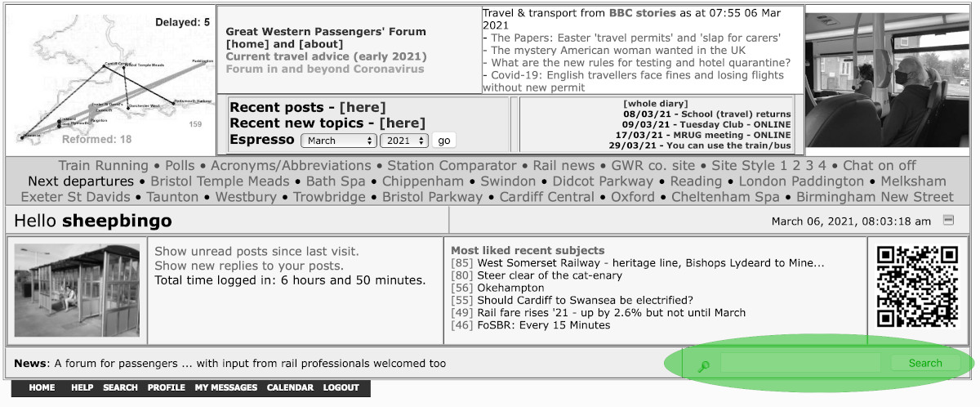
Task: Open the whole diary link
Action: click(x=655, y=103)
